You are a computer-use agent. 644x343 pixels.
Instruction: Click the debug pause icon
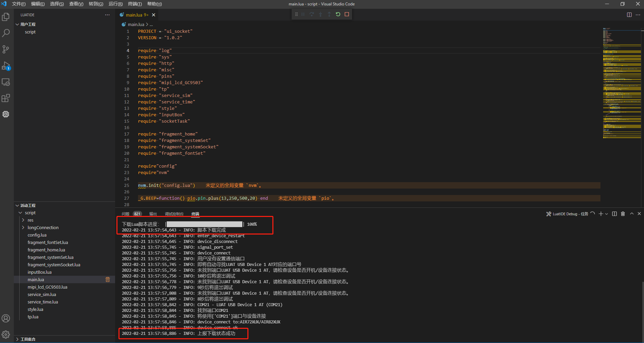click(303, 14)
